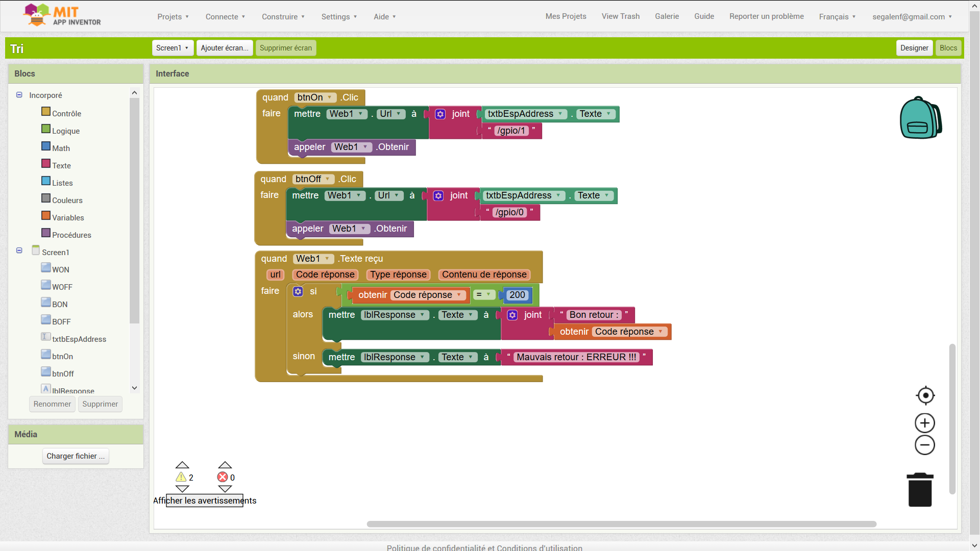Open the Screen1 screen selector dropdown

tap(173, 48)
